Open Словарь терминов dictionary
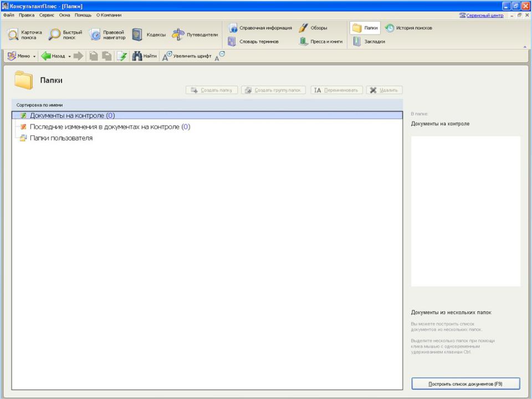The height and width of the screenshot is (399, 532). tap(253, 42)
